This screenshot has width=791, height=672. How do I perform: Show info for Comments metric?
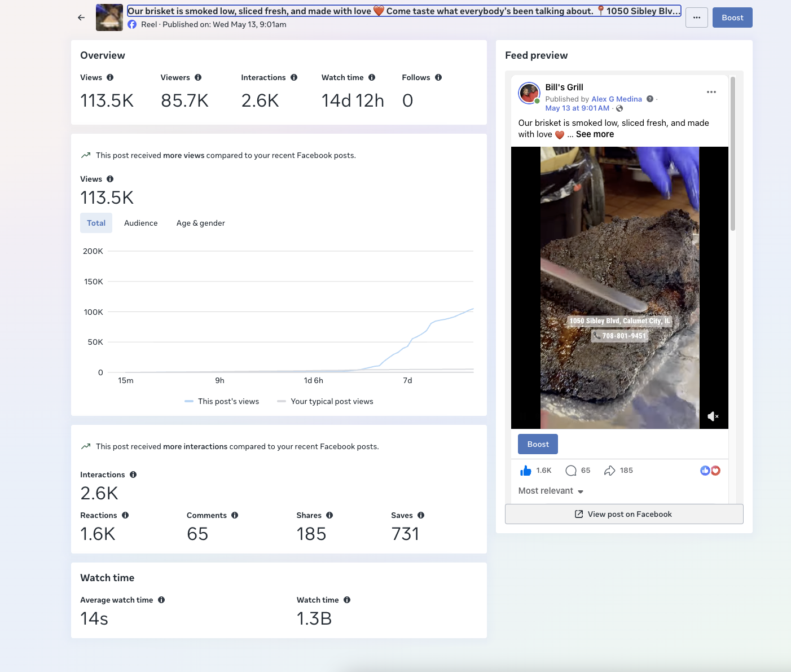[x=235, y=515]
